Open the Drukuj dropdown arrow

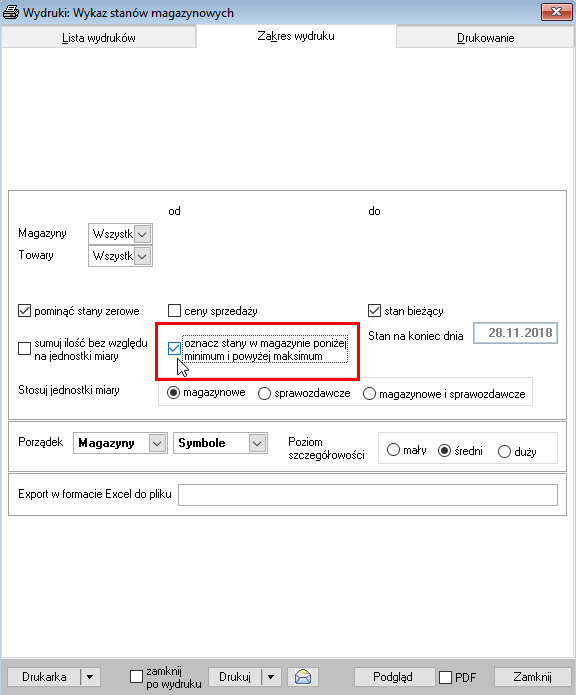(x=271, y=677)
